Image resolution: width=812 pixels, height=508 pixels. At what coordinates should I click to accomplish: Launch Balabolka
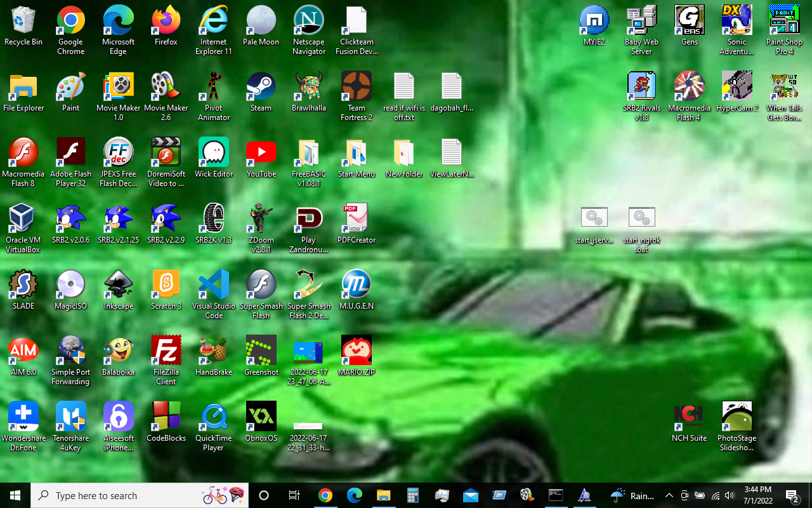click(x=119, y=356)
